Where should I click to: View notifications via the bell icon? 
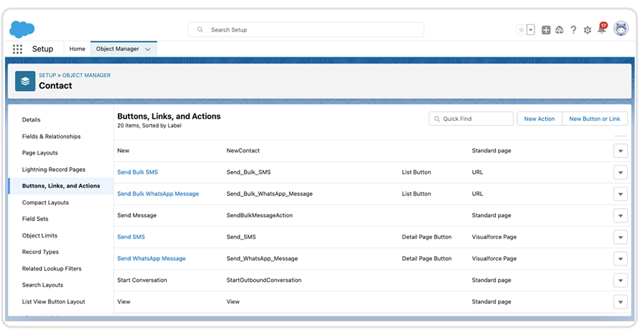(x=601, y=30)
